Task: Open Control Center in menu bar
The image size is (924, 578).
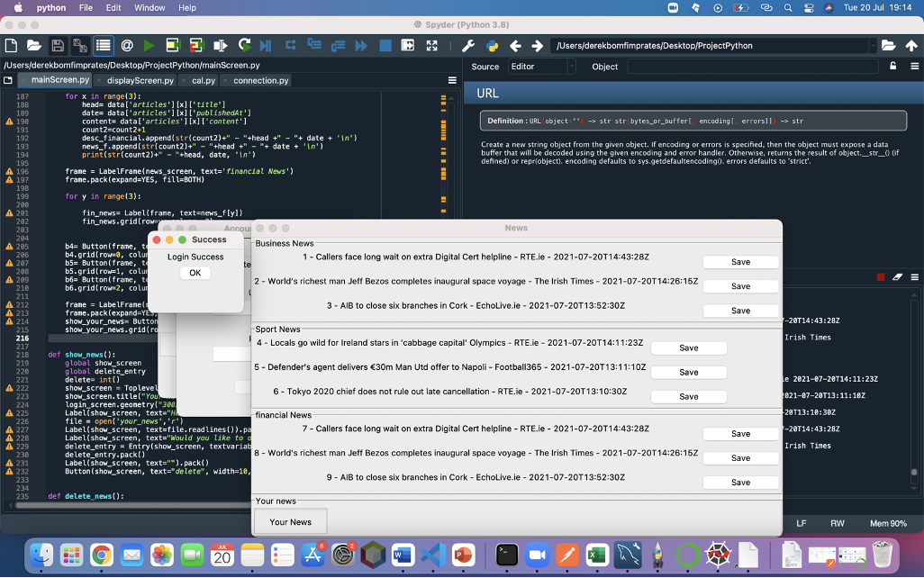Action: pos(809,8)
